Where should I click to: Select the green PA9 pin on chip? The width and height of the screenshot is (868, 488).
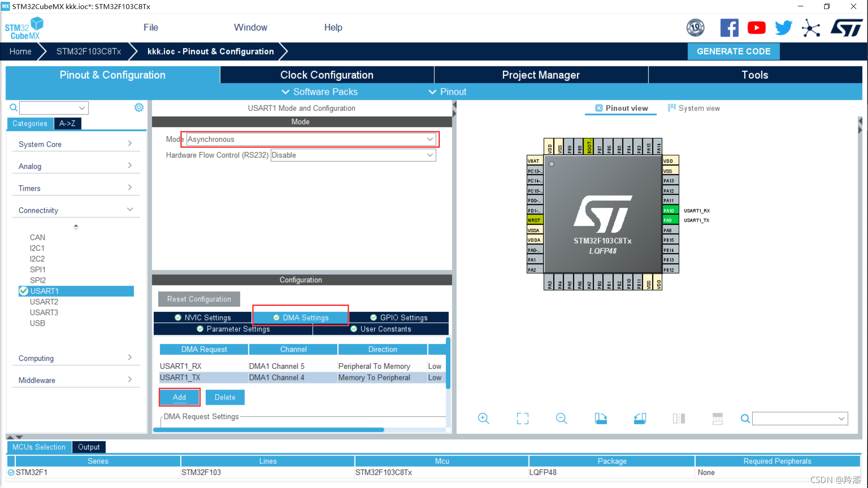tap(670, 221)
